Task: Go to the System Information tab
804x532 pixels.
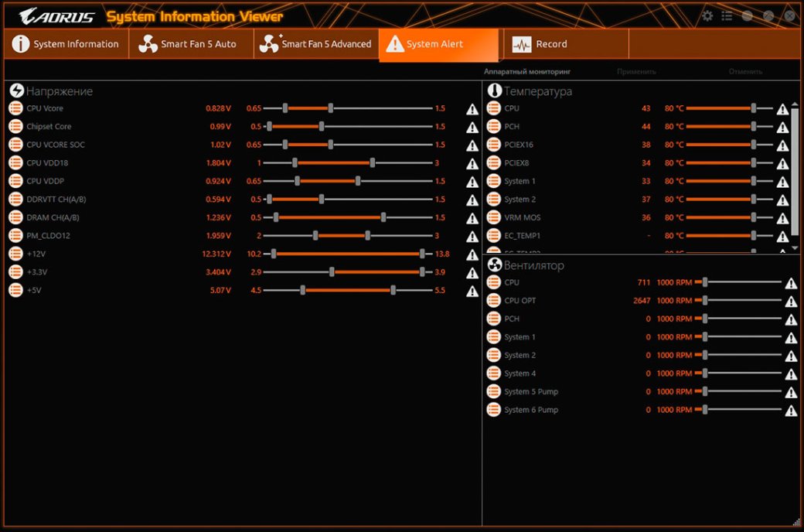Action: click(x=66, y=44)
